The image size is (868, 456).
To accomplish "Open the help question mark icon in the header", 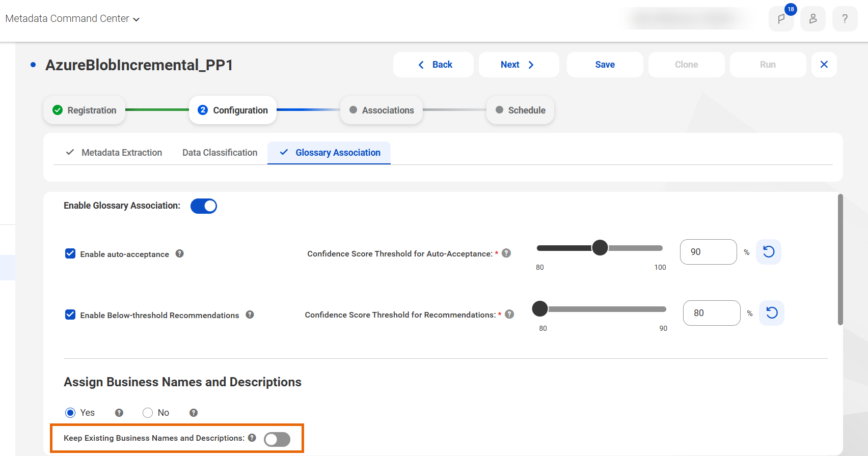I will (845, 19).
